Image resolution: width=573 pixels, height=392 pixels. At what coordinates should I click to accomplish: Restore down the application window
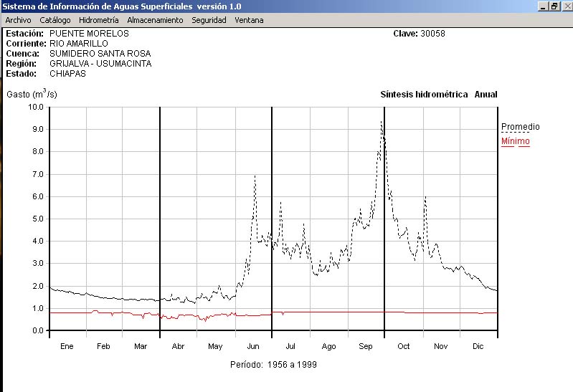click(x=554, y=6)
